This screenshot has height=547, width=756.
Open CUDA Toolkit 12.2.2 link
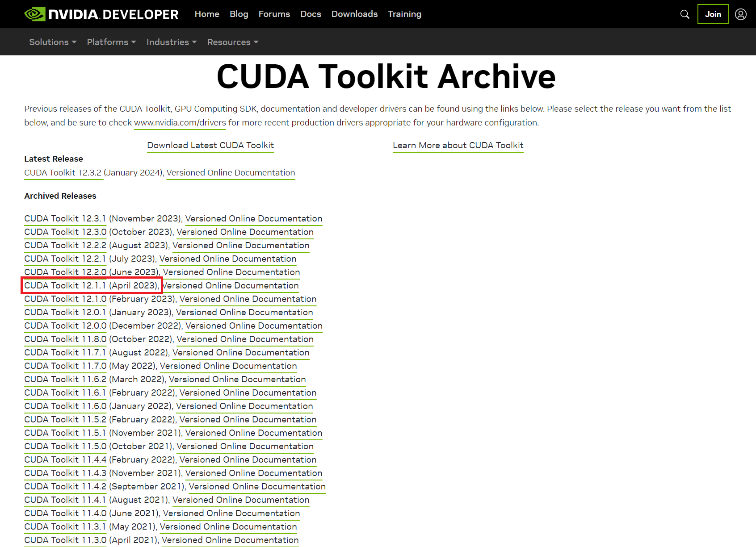65,246
